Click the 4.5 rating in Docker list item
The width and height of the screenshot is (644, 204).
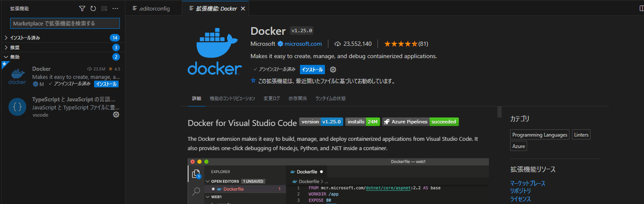tap(114, 69)
